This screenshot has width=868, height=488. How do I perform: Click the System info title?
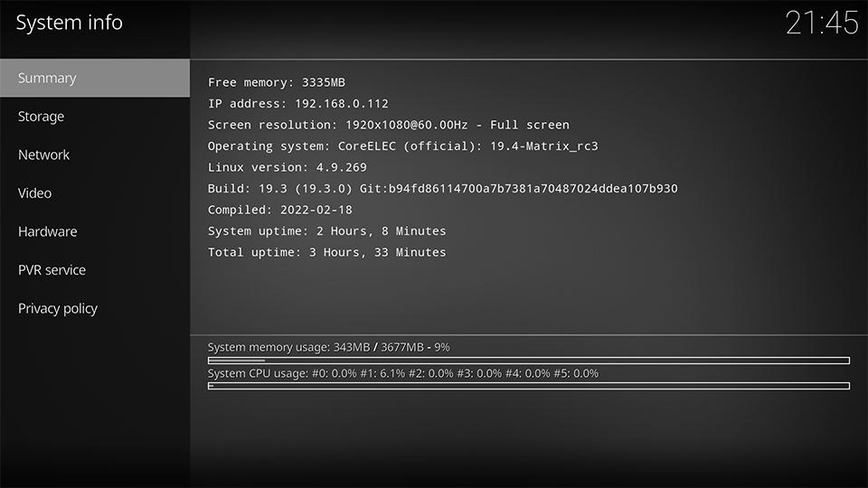pyautogui.click(x=70, y=23)
